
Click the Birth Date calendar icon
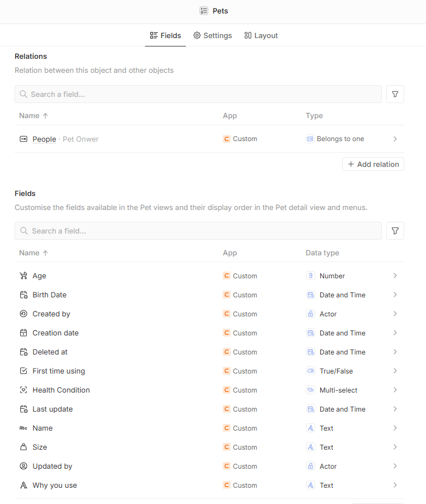[24, 295]
